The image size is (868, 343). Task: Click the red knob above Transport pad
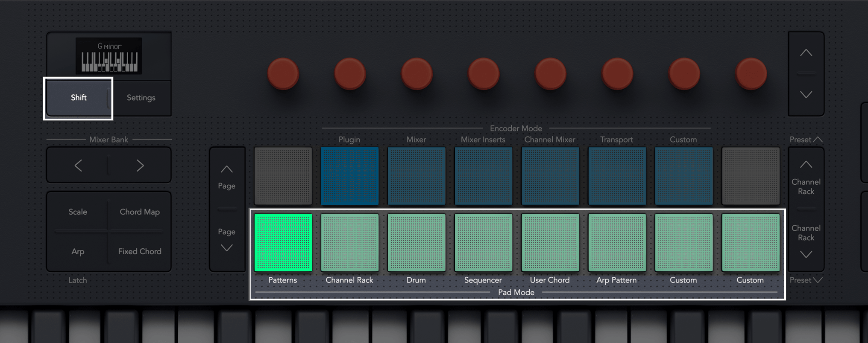pyautogui.click(x=617, y=74)
